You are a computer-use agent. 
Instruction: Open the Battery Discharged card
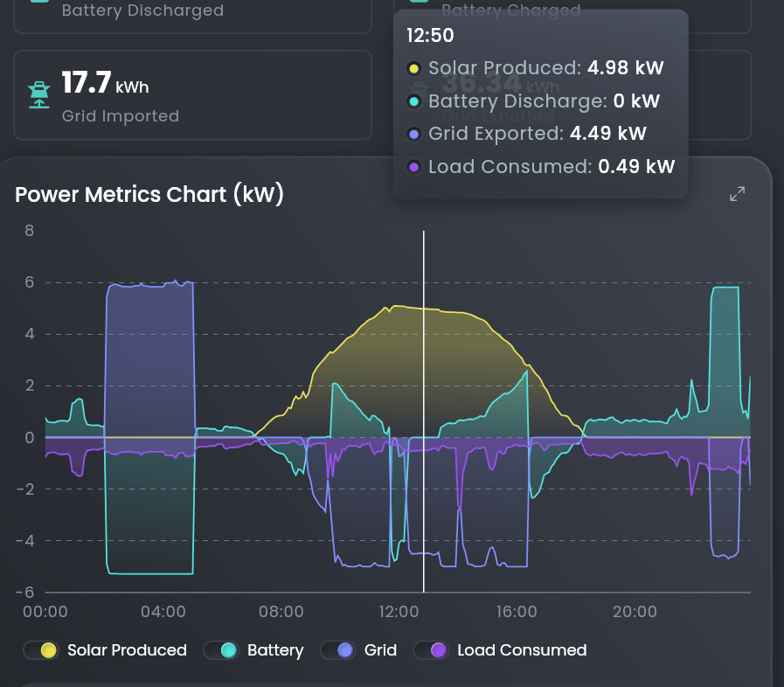192,15
